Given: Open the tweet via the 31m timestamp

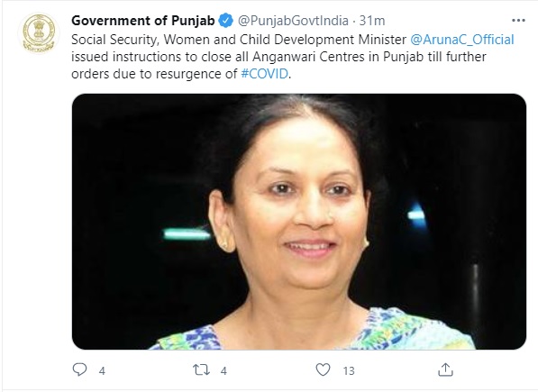Looking at the screenshot, I should click(x=372, y=21).
